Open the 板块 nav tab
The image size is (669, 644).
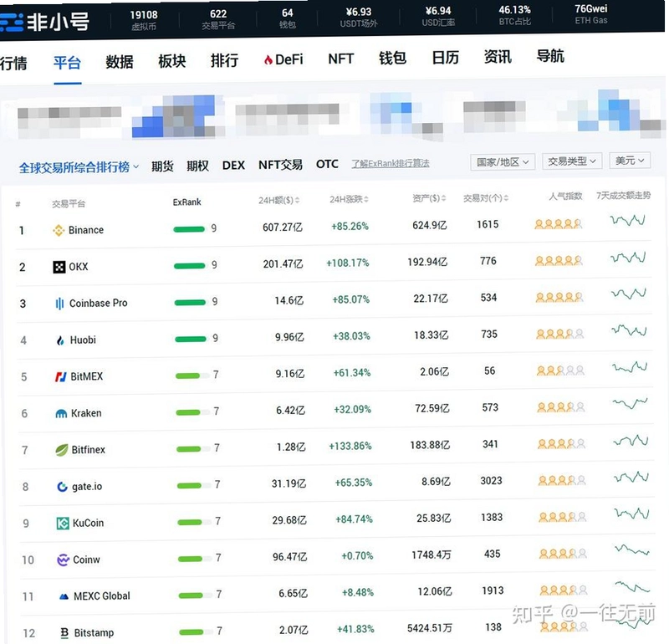click(172, 61)
